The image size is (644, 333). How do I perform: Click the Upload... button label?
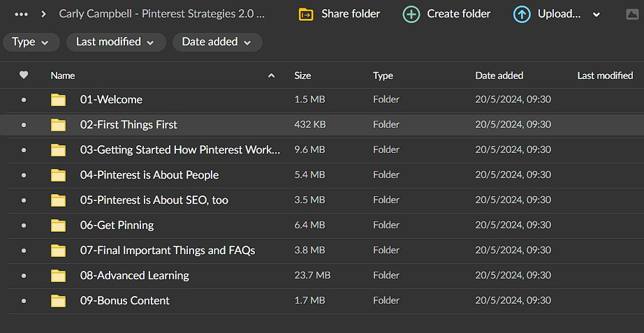pyautogui.click(x=559, y=14)
